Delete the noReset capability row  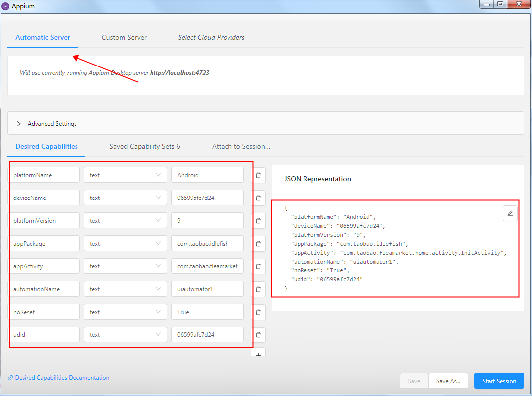(258, 312)
